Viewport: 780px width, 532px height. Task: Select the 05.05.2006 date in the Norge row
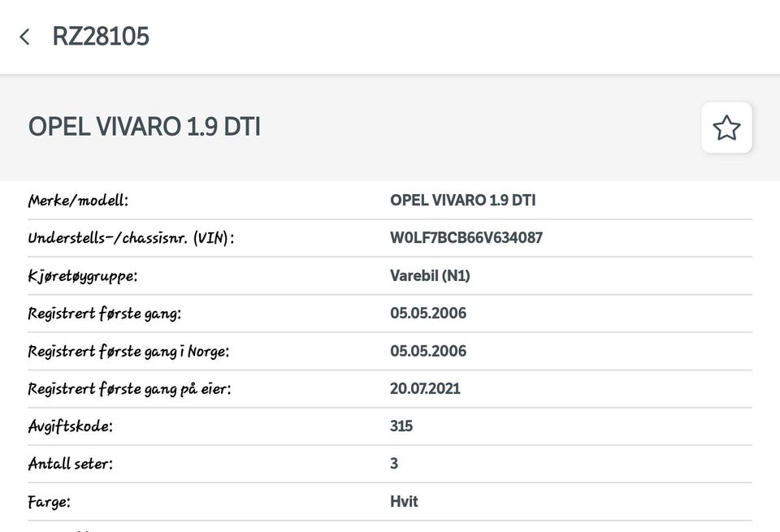[428, 351]
